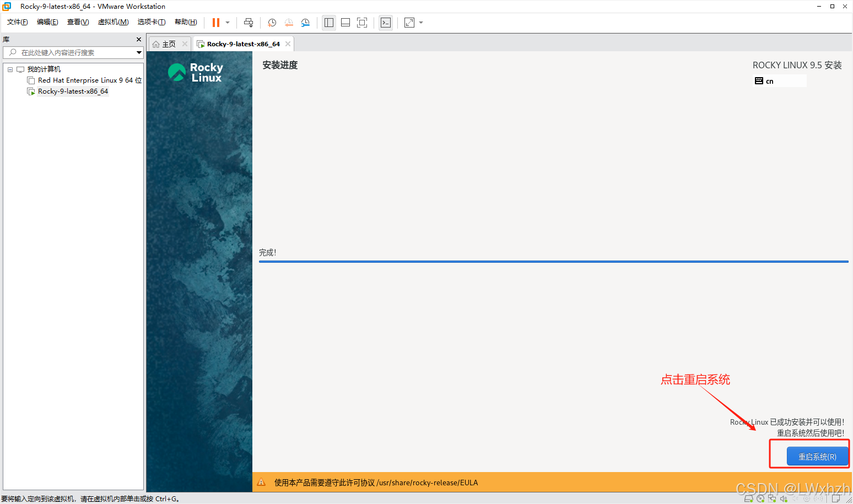The image size is (853, 504).
Task: Open the snapshot manager icon
Action: point(305,23)
